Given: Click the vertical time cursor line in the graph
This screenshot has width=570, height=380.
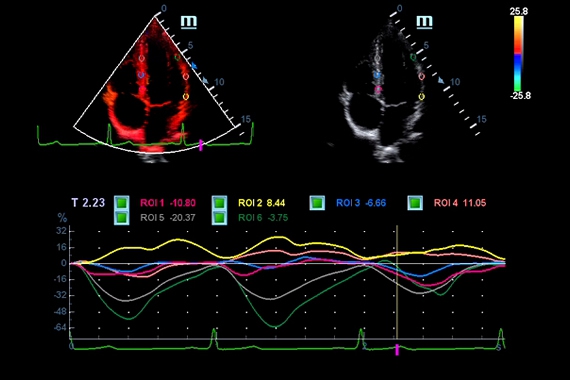Looking at the screenshot, I should pyautogui.click(x=397, y=282).
